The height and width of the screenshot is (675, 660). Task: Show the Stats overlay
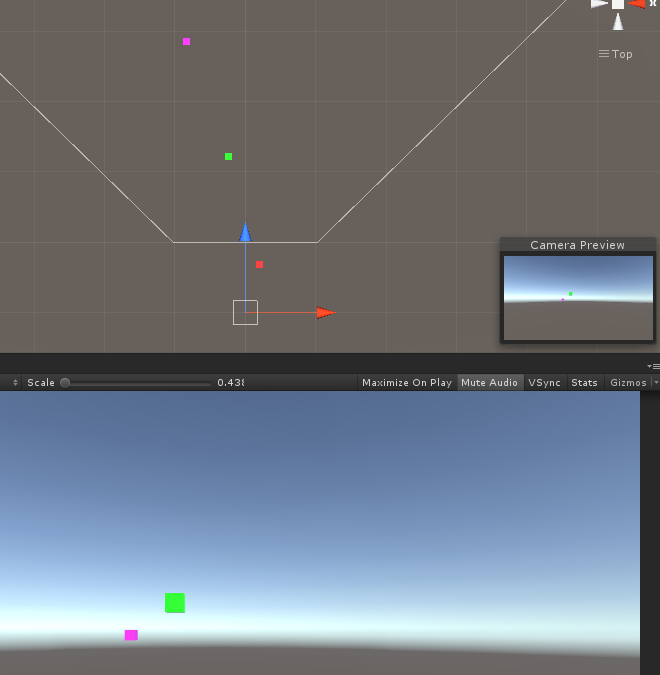click(x=584, y=382)
